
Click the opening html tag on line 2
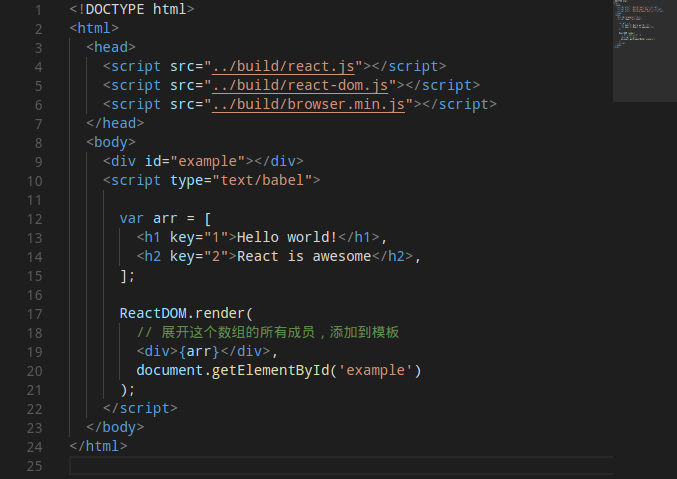click(x=94, y=28)
